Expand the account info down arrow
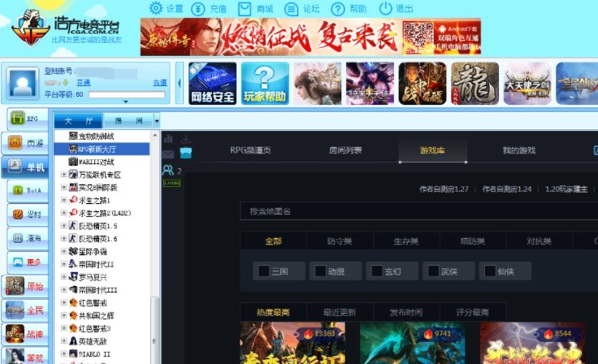Image resolution: width=598 pixels, height=364 pixels. coord(125,102)
